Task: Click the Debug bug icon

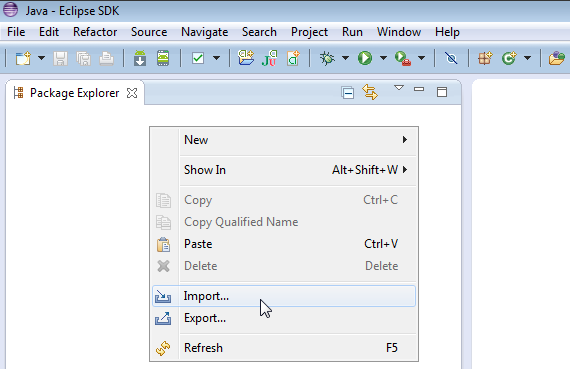Action: tap(327, 58)
